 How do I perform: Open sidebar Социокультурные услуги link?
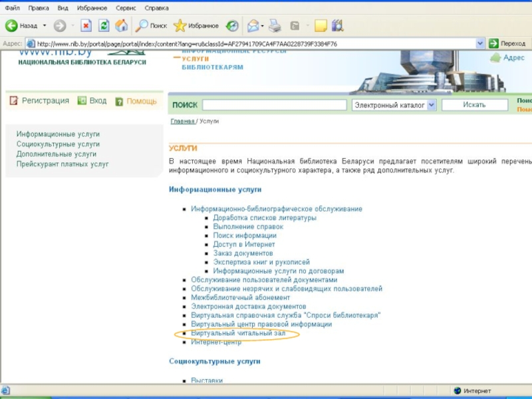[x=58, y=144]
